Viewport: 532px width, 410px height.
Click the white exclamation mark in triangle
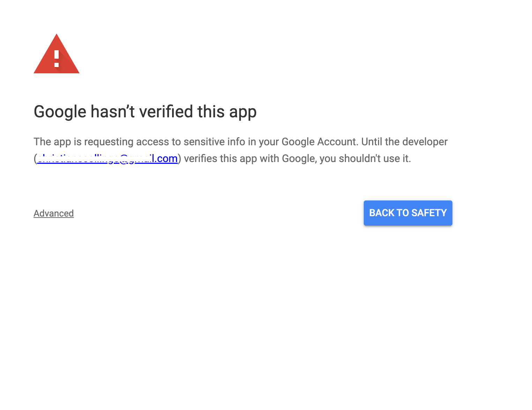point(57,58)
